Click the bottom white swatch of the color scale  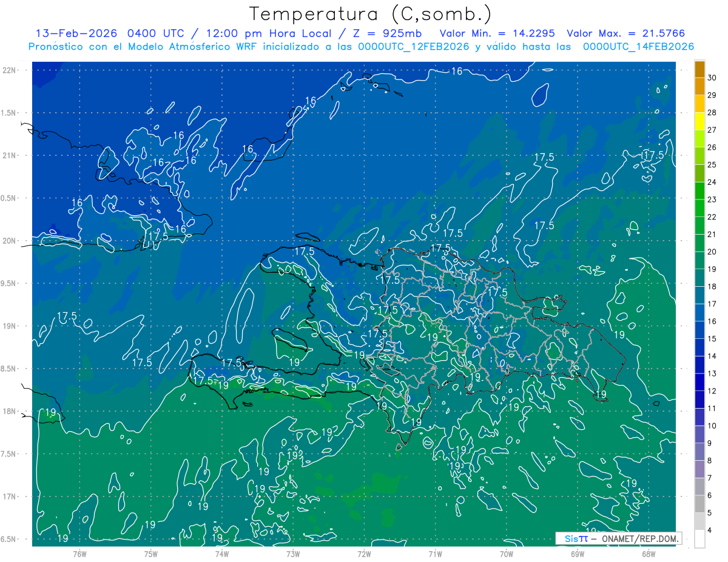699,539
